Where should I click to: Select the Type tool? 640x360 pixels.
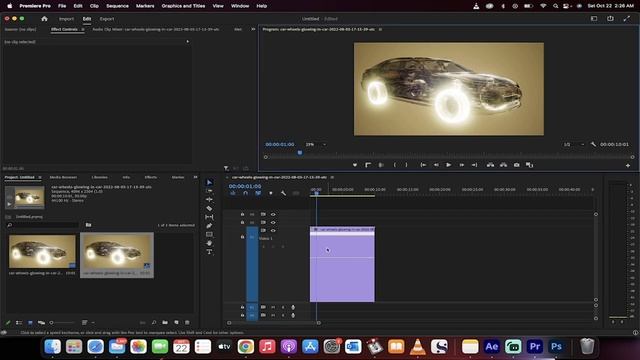click(x=209, y=252)
